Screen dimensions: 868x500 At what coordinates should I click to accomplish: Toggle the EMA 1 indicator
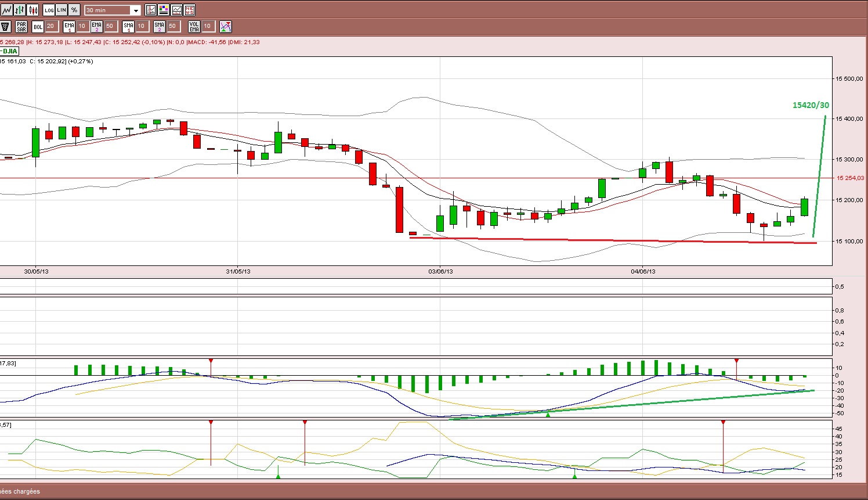point(70,26)
